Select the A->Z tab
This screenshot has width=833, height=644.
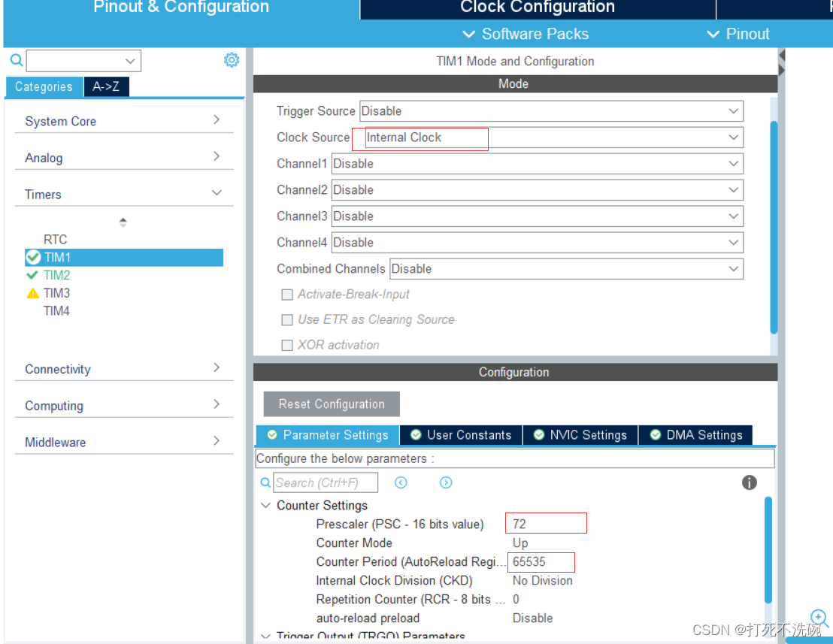coord(106,86)
